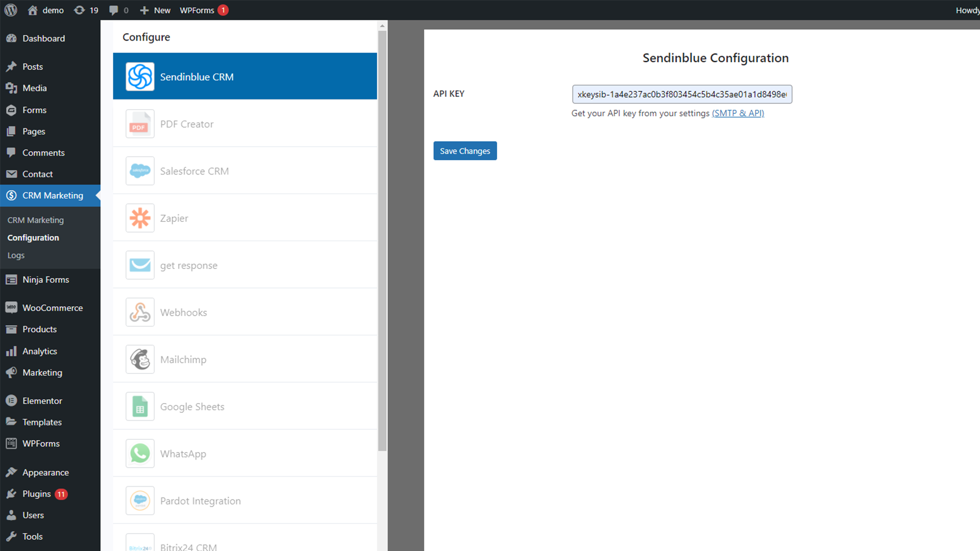Open Logs under CRM Marketing
The height and width of the screenshot is (551, 980).
(x=16, y=256)
